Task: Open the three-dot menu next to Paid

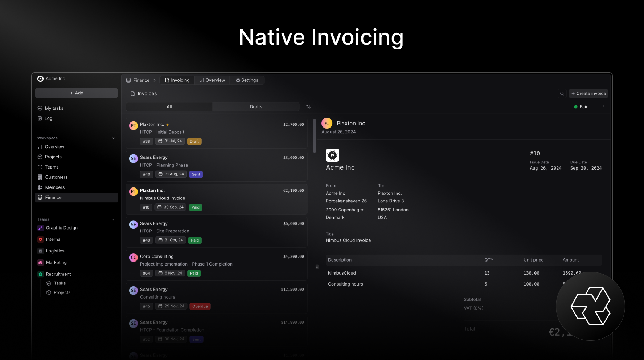Action: (604, 107)
